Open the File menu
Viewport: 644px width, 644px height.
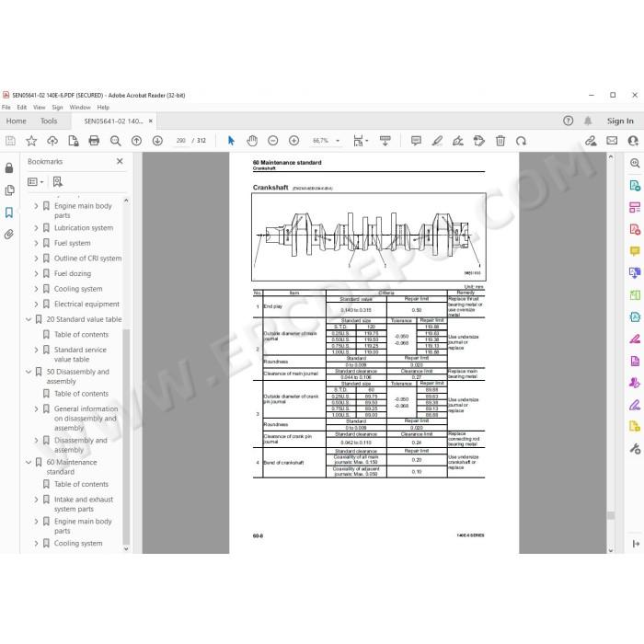coord(6,108)
